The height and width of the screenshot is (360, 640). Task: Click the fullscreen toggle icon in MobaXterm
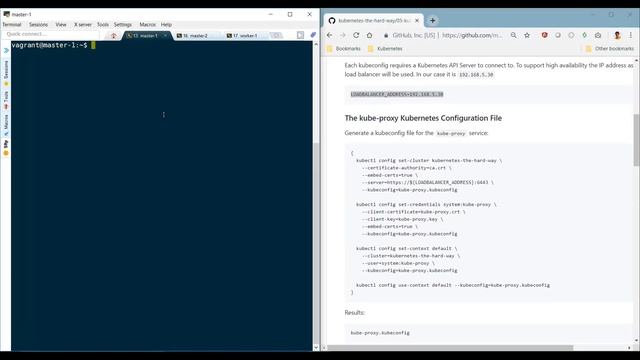[x=300, y=35]
